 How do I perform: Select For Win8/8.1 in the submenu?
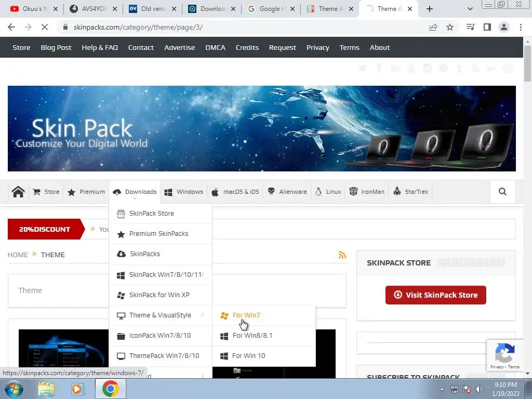pos(264,336)
